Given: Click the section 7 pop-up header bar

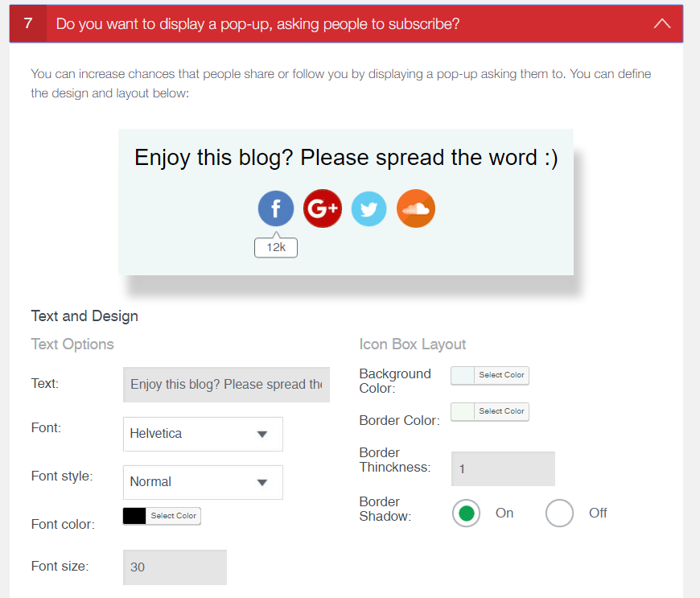Looking at the screenshot, I should point(347,23).
